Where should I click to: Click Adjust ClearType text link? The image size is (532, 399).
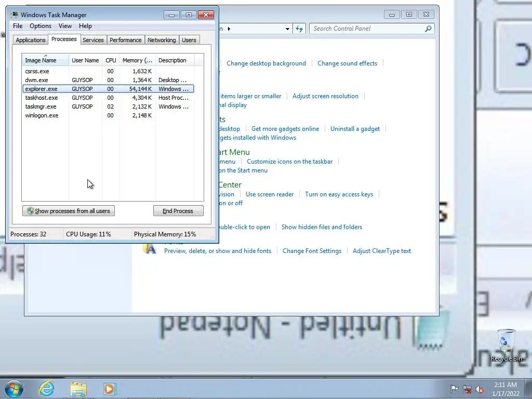(x=382, y=251)
